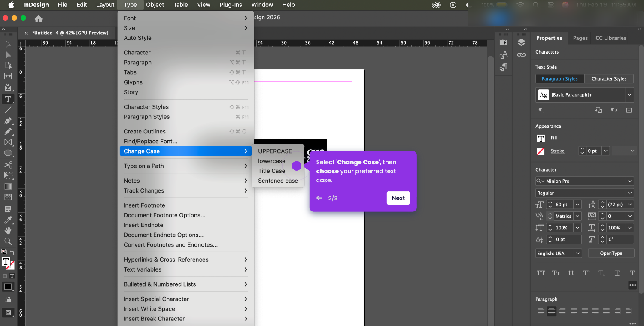Open the Links panel icon
The width and height of the screenshot is (644, 326).
pyautogui.click(x=521, y=54)
